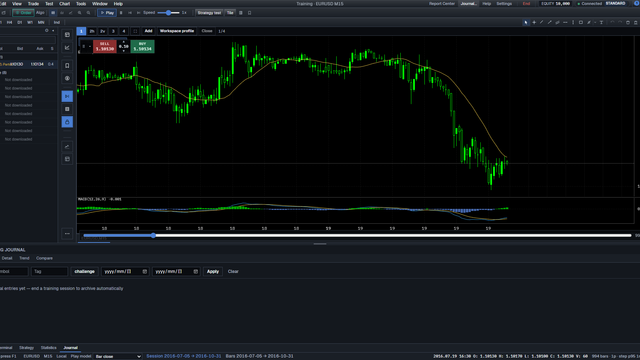Click the sidebar chart-arrow icon below save-template
640x360 pixels.
point(67,48)
